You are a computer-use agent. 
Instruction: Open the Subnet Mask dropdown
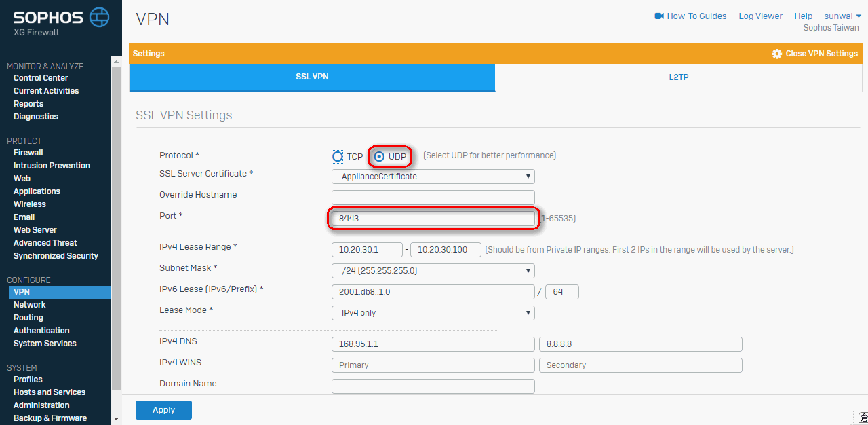click(433, 271)
